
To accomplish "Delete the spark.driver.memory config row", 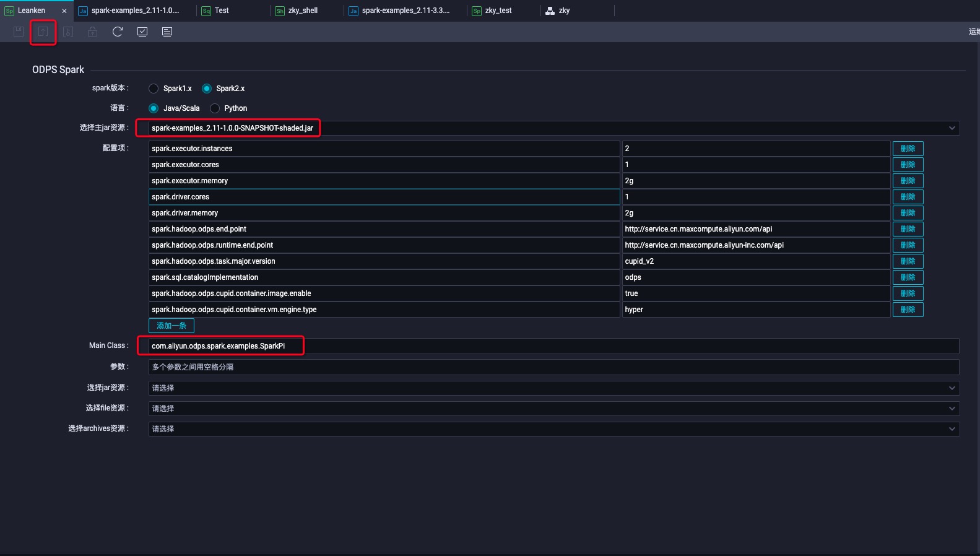I will point(908,213).
